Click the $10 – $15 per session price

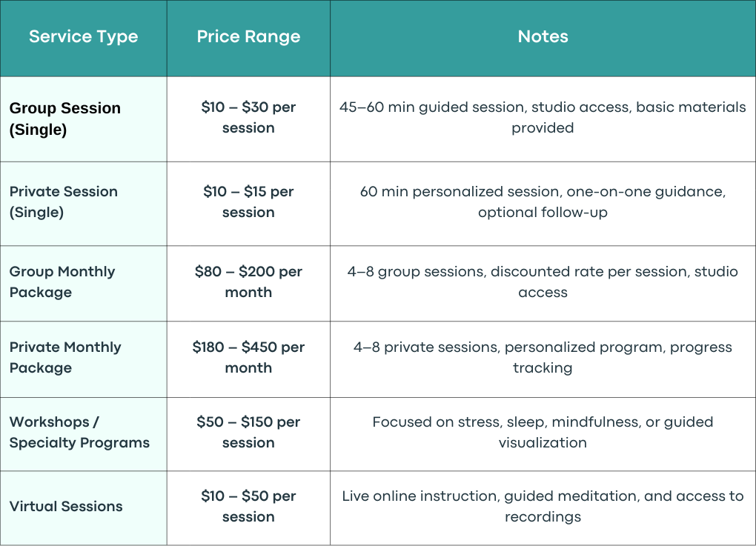pos(248,202)
